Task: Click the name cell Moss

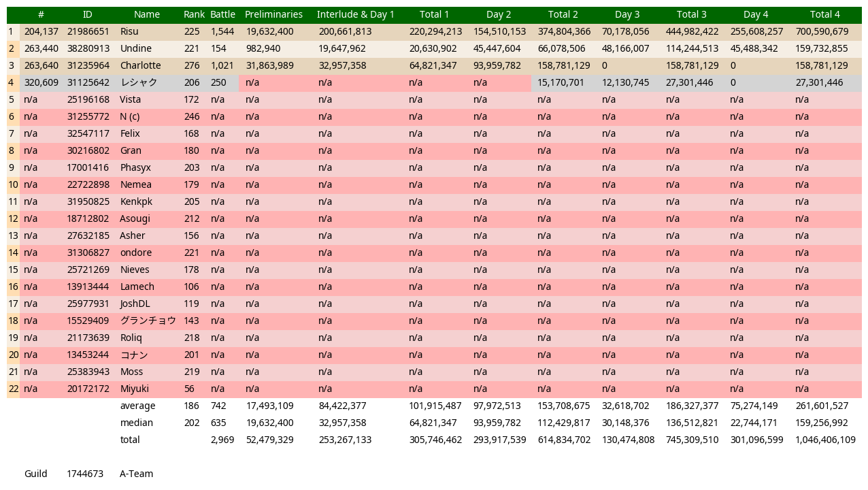Action: [x=132, y=372]
